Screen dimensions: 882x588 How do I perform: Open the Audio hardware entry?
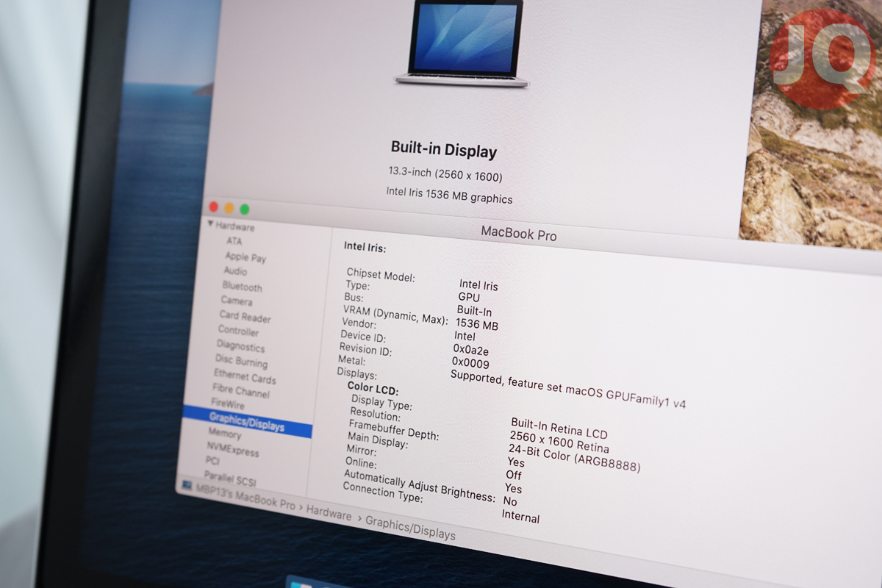pyautogui.click(x=235, y=271)
